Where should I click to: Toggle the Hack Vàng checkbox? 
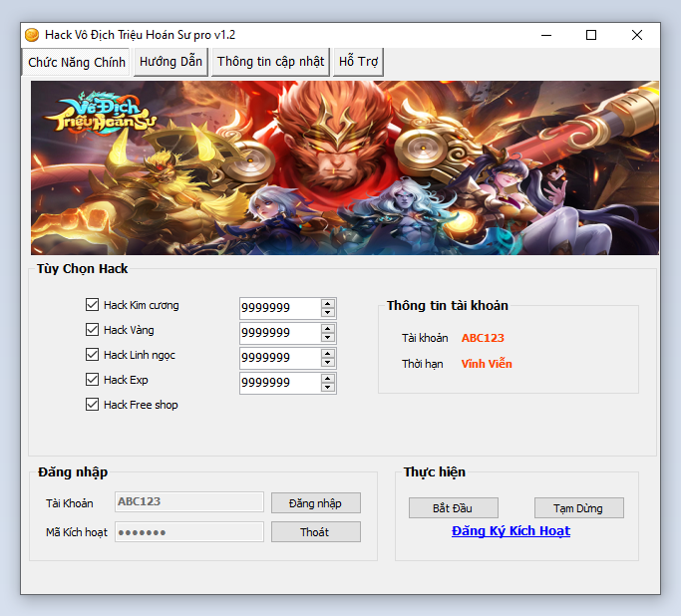tap(93, 330)
